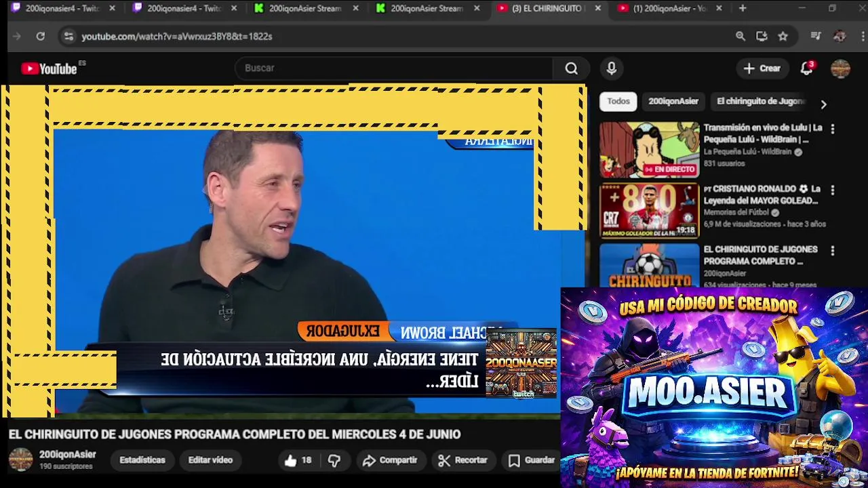This screenshot has height=488, width=868.
Task: Close the (1) 200iqonAsier YouTube tab
Action: click(719, 8)
